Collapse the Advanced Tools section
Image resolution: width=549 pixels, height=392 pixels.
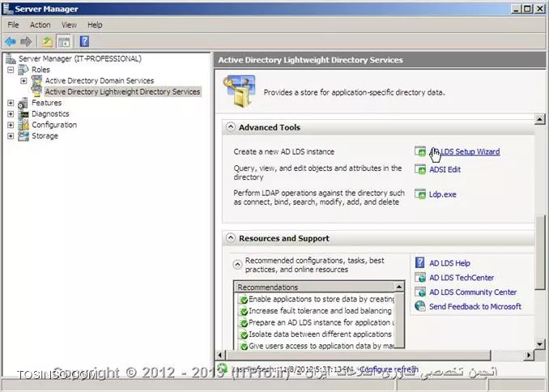(231, 127)
